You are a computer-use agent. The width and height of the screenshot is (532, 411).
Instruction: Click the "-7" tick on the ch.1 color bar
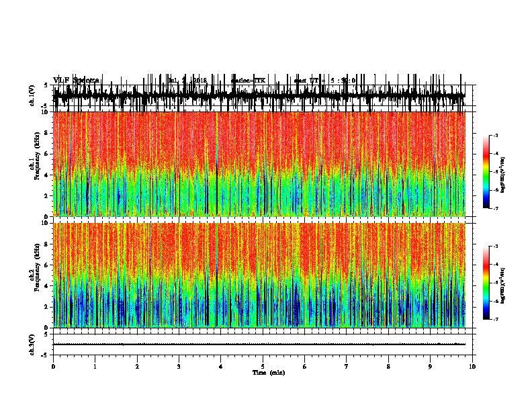tap(495, 208)
